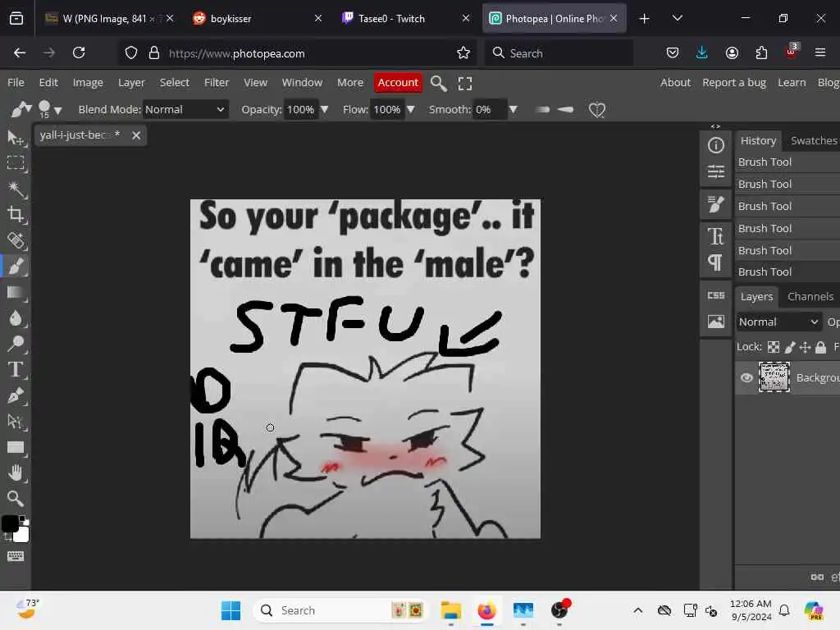Select the Gradient tool

(16, 292)
